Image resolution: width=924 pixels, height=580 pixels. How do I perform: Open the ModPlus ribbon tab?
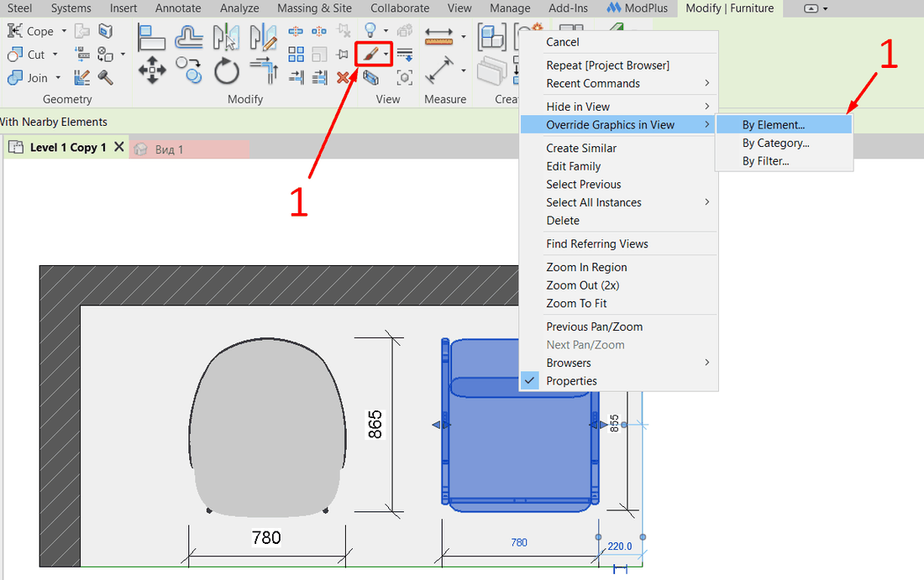click(637, 8)
